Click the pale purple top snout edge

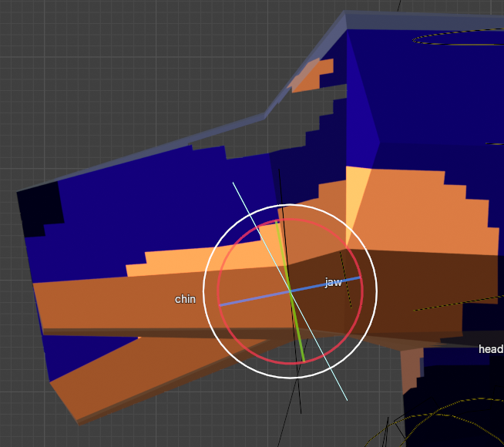tap(154, 150)
